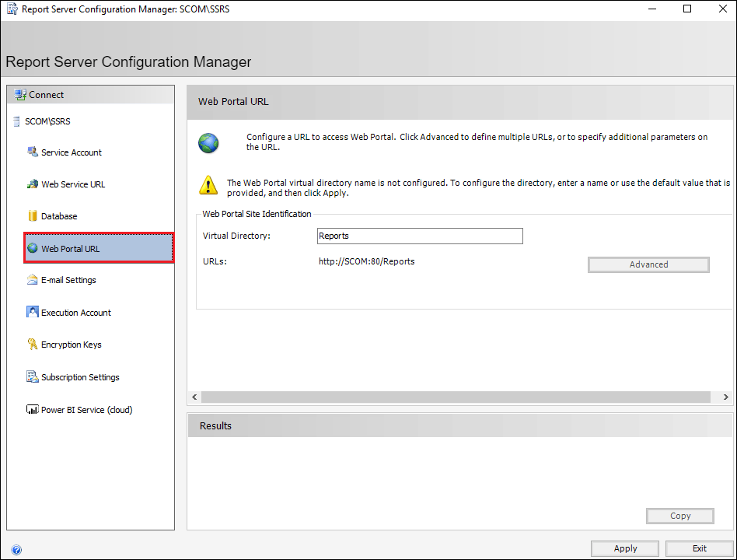Screen dimensions: 737x560
Task: Click the horizontal scrollbar thumb
Action: click(x=456, y=397)
